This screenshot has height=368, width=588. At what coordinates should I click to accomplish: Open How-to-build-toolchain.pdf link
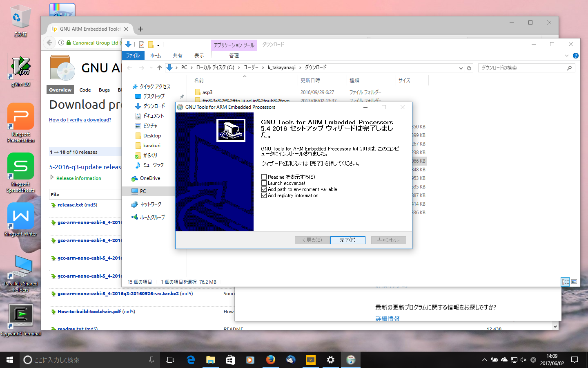click(x=89, y=312)
